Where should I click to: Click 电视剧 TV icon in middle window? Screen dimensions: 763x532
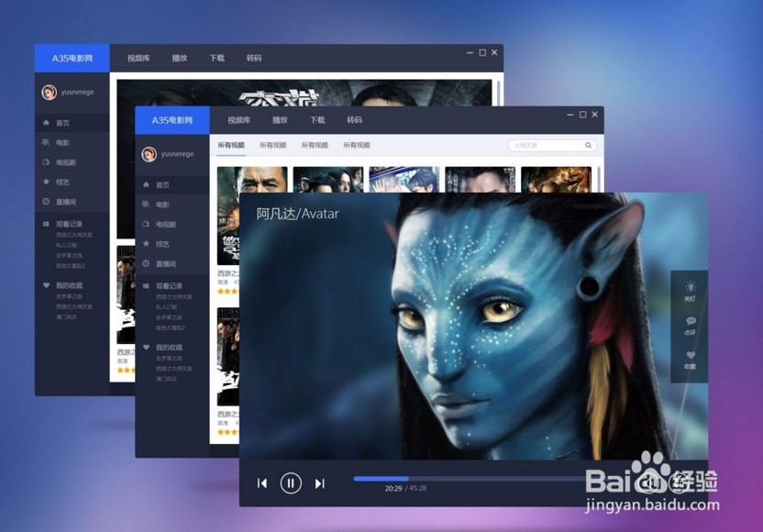(146, 224)
